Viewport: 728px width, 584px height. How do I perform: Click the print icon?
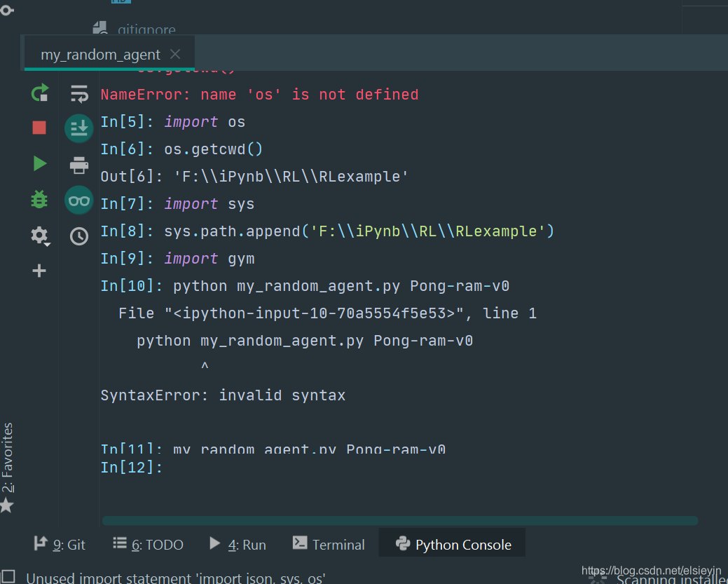tap(79, 165)
